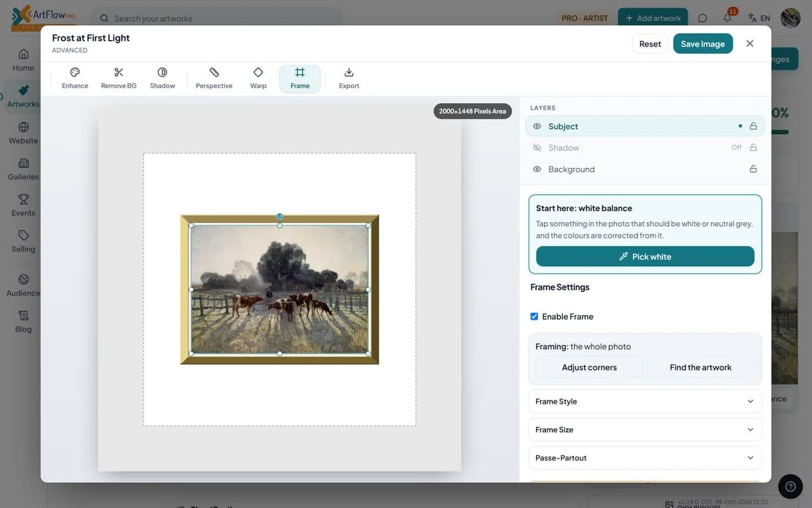Go to Home in sidebar
This screenshot has height=508, width=812.
(23, 60)
